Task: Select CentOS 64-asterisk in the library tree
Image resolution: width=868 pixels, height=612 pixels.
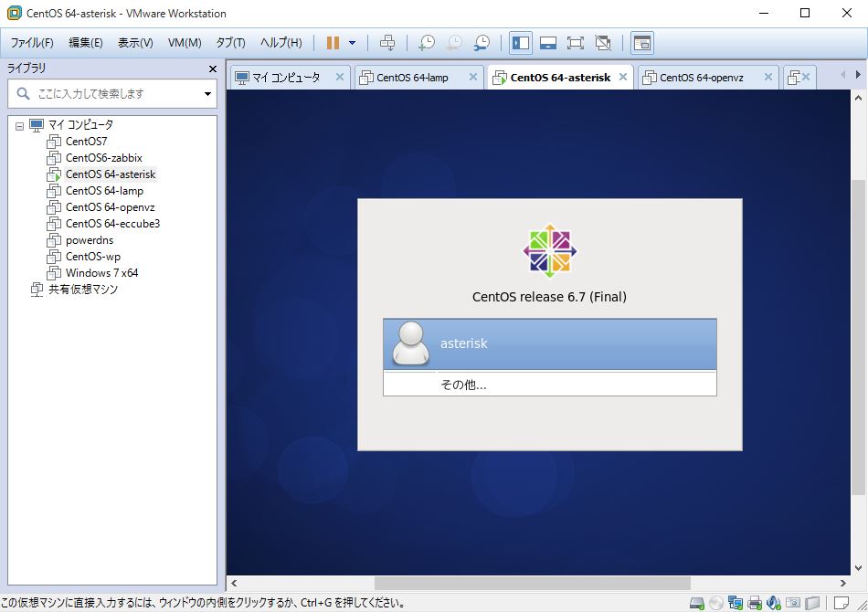Action: pos(111,174)
